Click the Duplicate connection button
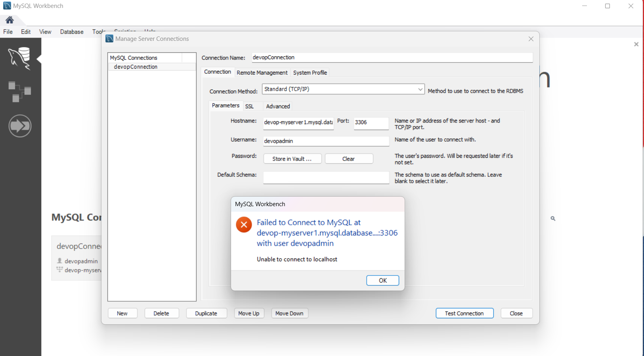 click(x=206, y=313)
